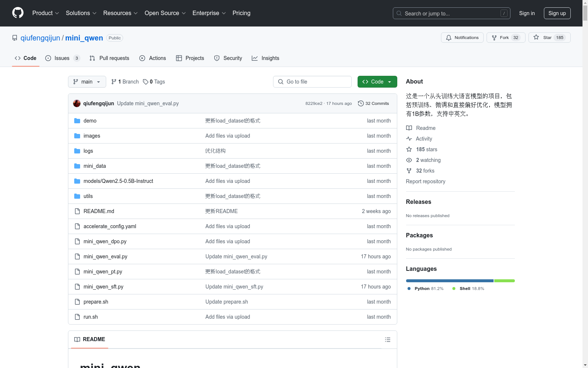
Task: Click Report repository link
Action: click(x=426, y=181)
